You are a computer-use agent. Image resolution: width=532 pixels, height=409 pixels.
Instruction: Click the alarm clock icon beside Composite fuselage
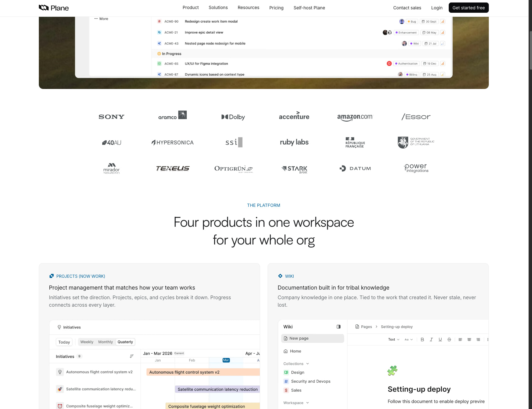click(60, 406)
